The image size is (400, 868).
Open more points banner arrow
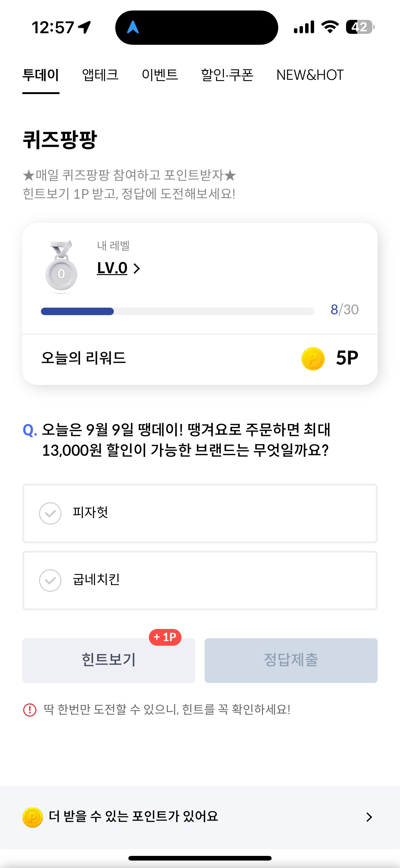(369, 817)
